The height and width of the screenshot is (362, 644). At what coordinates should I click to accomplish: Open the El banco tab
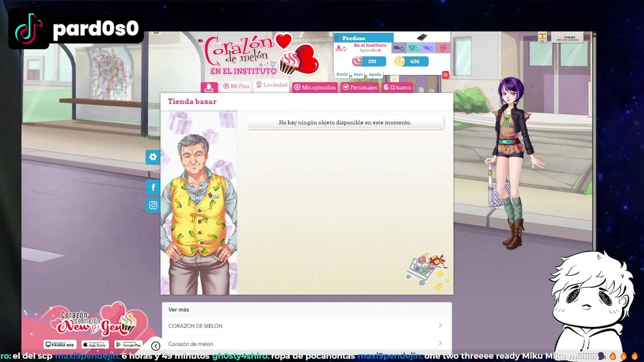[397, 87]
